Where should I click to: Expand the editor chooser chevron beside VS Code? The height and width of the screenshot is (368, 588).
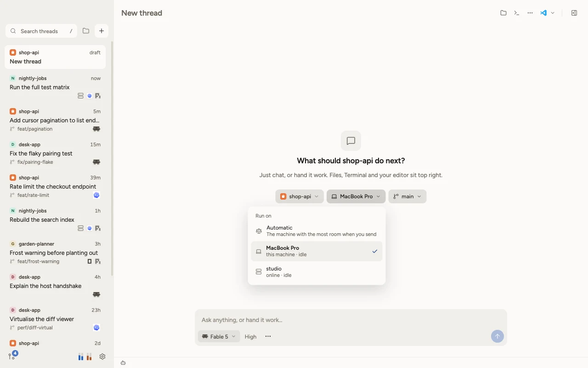[553, 13]
